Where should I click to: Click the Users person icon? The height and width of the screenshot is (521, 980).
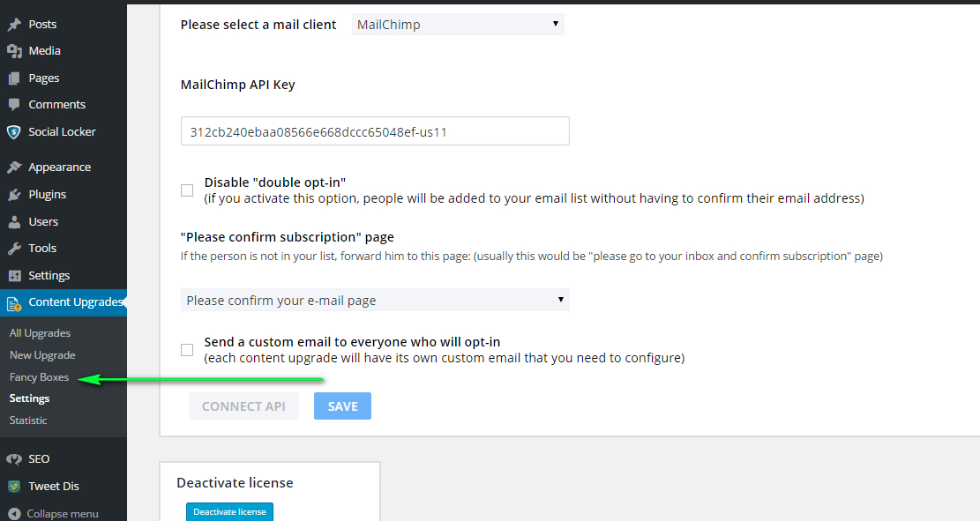14,222
